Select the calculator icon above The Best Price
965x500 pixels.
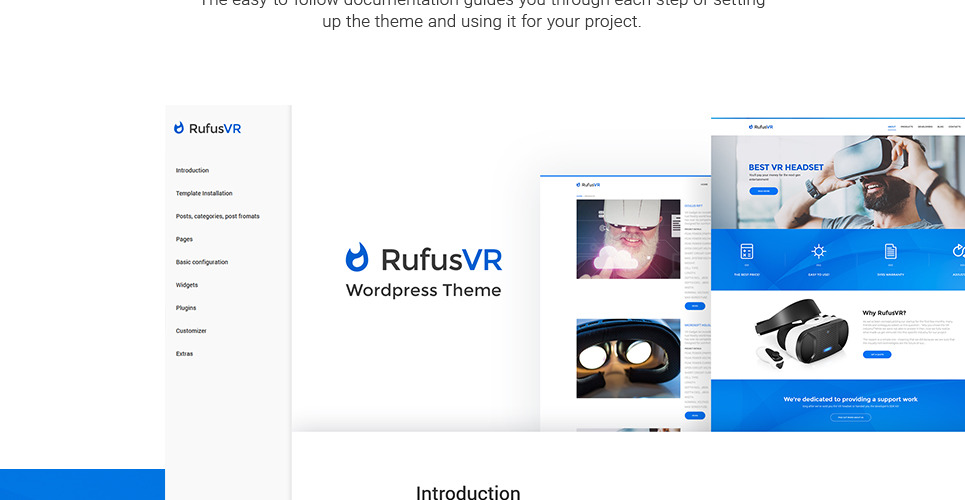[x=746, y=251]
